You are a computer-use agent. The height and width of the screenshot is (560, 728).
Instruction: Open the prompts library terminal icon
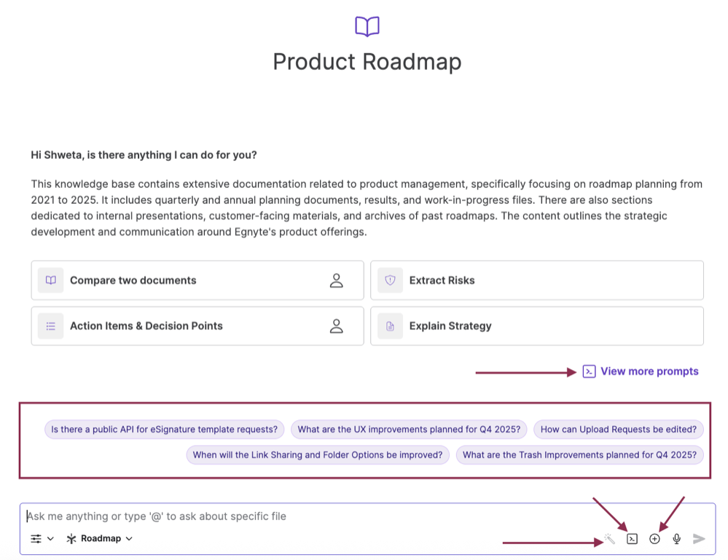click(x=631, y=539)
